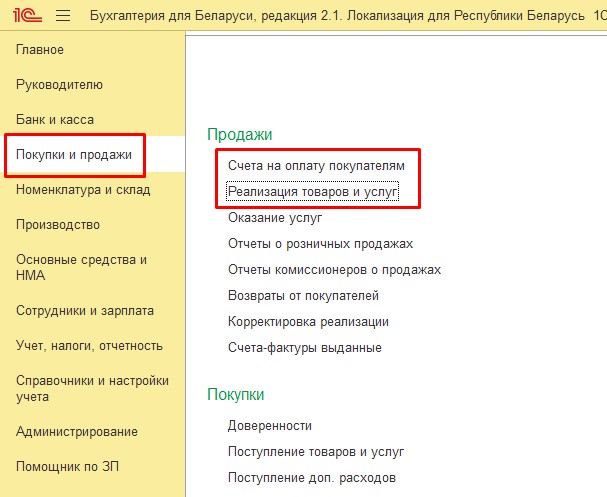
Task: Open Поступление товаров и услуг
Action: click(x=316, y=451)
